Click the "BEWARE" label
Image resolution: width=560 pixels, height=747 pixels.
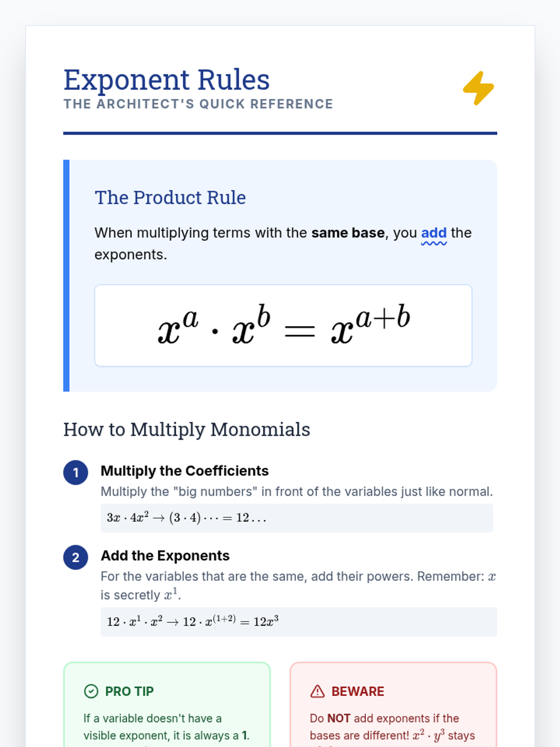pos(358,691)
